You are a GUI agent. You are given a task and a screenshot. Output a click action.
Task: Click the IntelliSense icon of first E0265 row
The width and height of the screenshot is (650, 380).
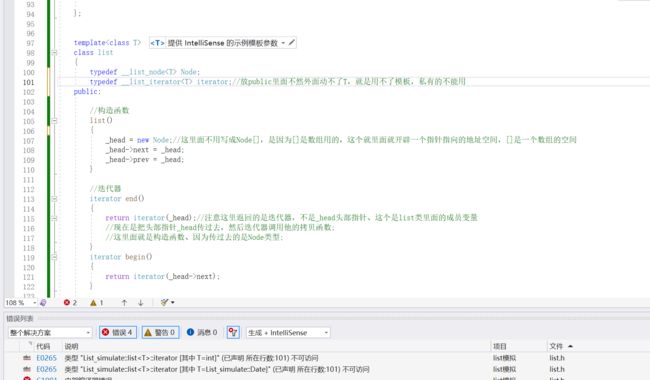(x=27, y=358)
